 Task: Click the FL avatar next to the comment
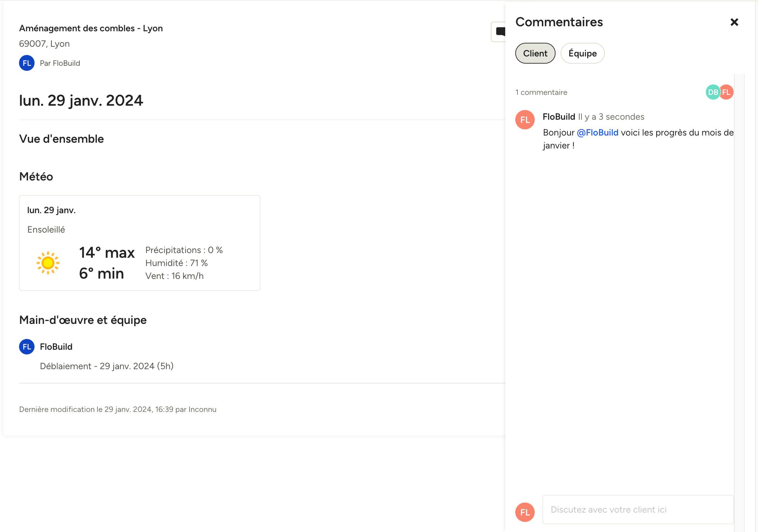click(525, 120)
